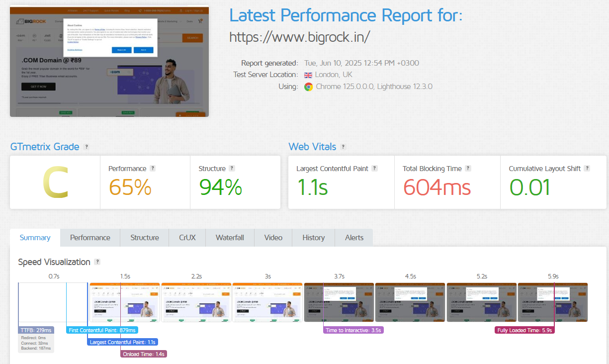Click the 1.1s LCP value
Image resolution: width=609 pixels, height=364 pixels.
click(312, 187)
